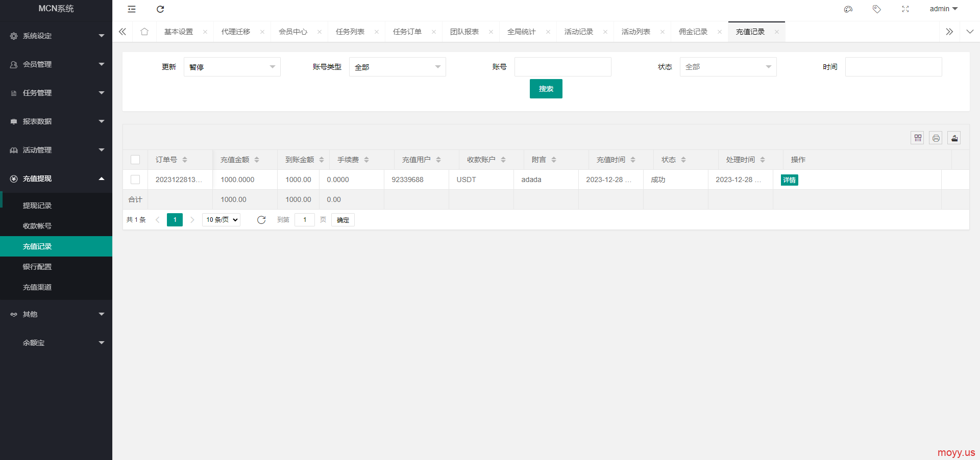This screenshot has width=980, height=460.
Task: Expand 活动管理 sidebar menu
Action: 56,150
